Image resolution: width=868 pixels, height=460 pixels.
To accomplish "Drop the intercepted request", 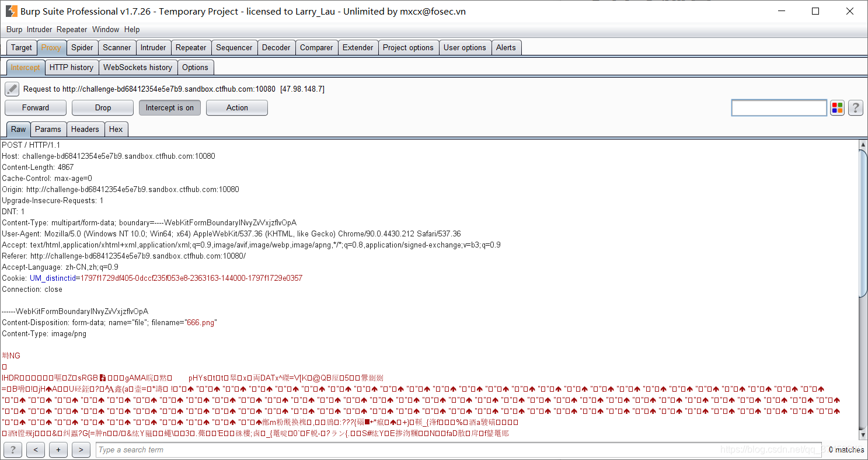I will (x=103, y=107).
